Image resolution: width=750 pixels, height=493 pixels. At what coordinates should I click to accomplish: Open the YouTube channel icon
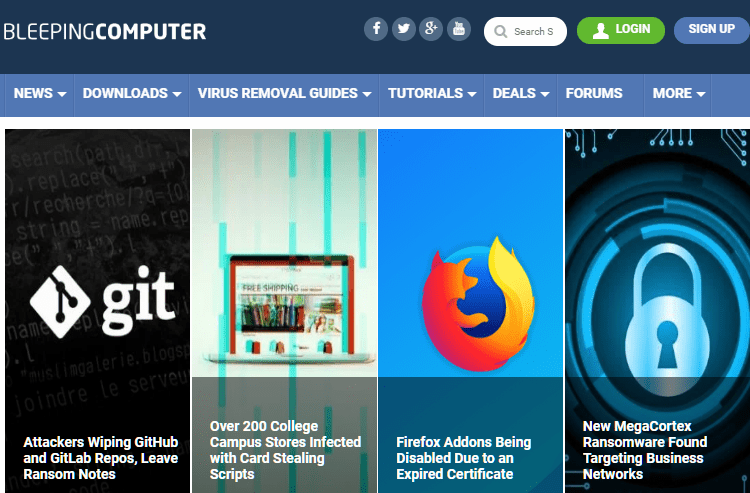tap(459, 29)
